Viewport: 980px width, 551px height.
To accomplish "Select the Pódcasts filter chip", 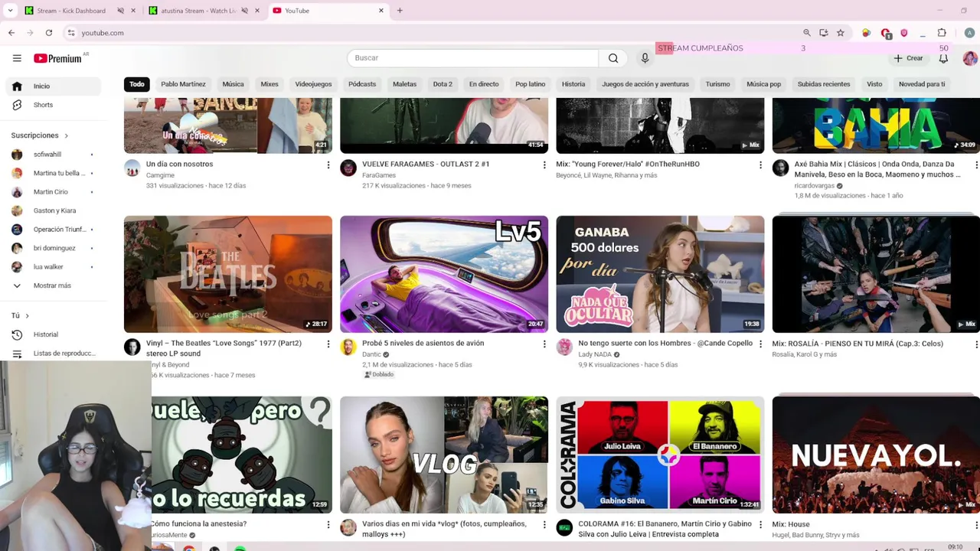I will (x=362, y=84).
